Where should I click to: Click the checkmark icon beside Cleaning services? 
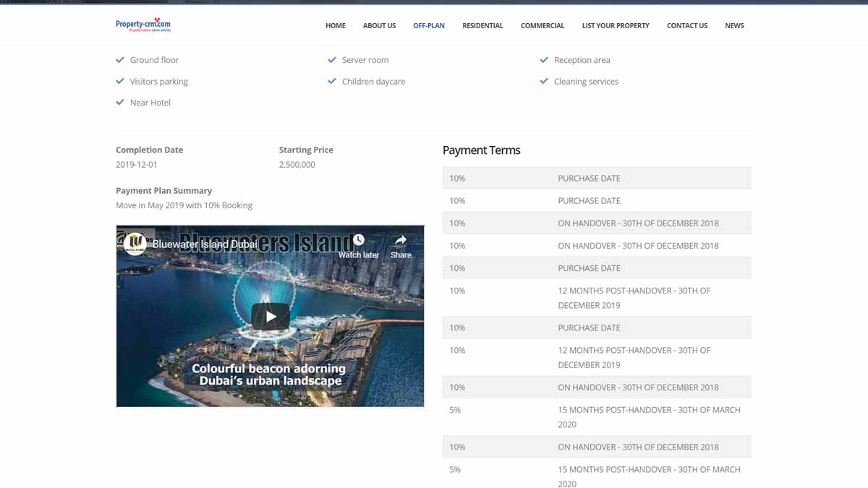pos(544,82)
